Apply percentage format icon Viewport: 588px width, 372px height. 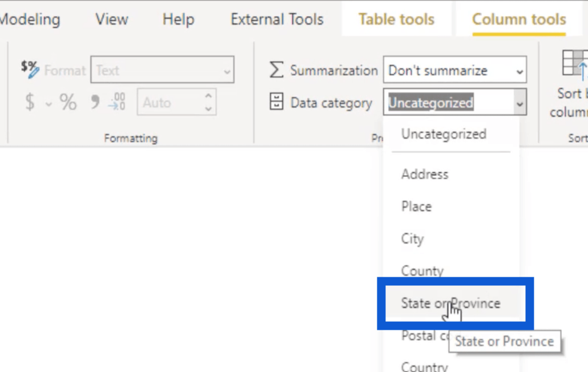coord(68,102)
